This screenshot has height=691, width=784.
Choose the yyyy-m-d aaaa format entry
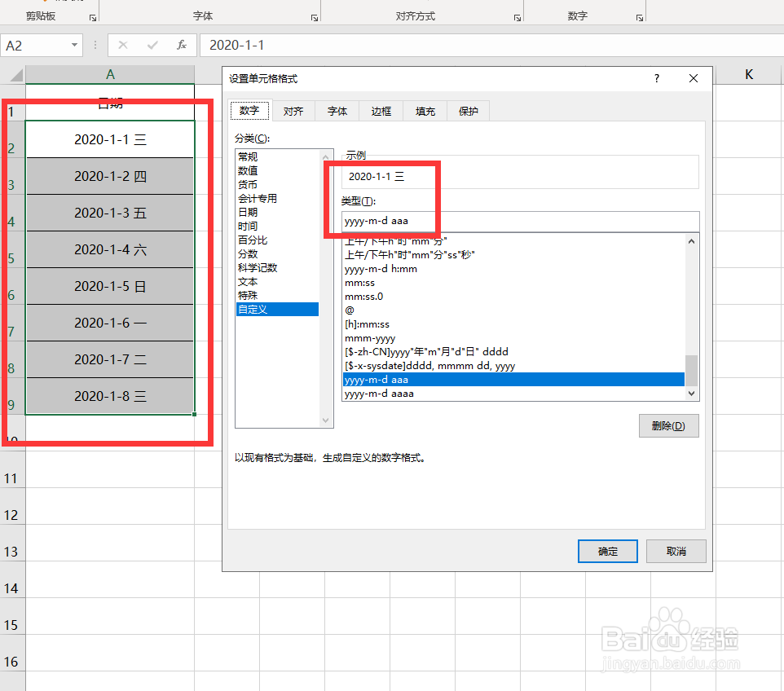pos(513,394)
